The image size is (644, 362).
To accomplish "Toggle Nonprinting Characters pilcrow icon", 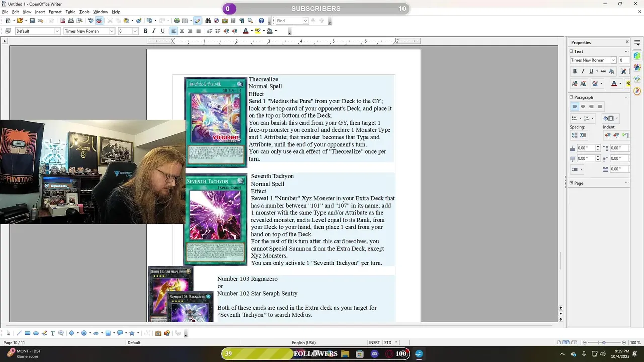I will 242,21.
